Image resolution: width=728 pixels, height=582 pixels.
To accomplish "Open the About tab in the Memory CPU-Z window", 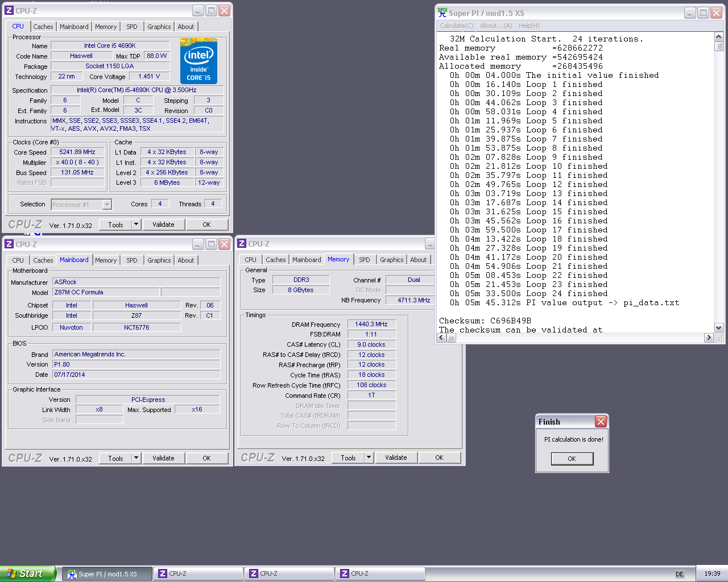I will pos(419,260).
